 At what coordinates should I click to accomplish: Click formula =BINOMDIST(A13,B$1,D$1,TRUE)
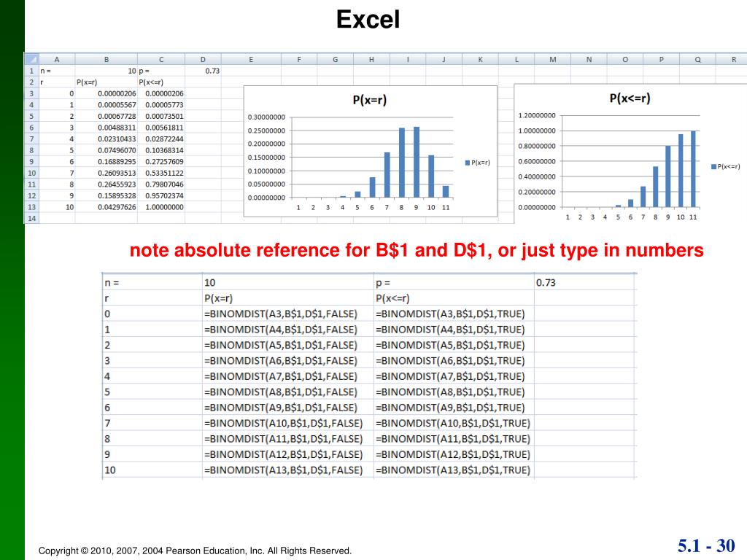click(x=453, y=470)
